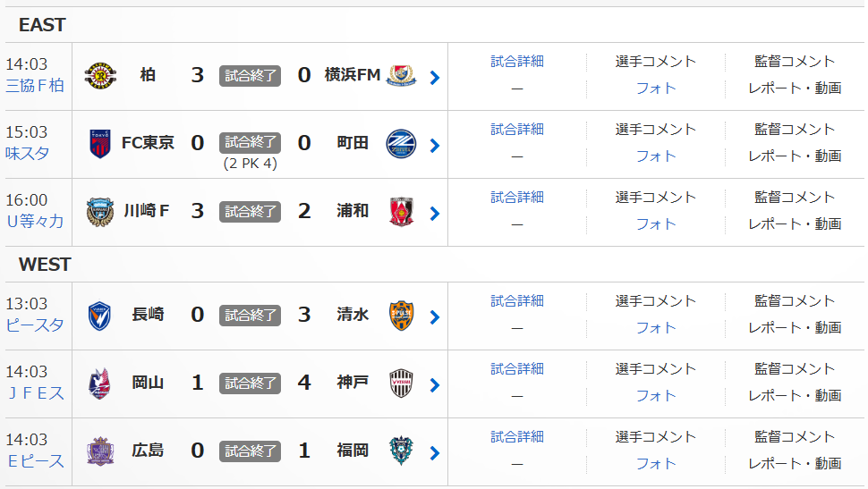Click the Okayama team crest
This screenshot has width=868, height=489.
(x=99, y=384)
